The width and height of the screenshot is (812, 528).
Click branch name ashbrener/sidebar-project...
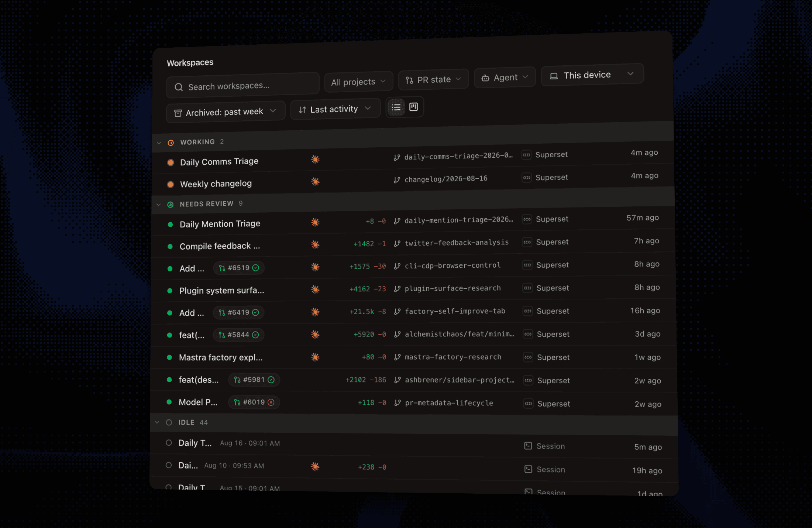[x=460, y=380]
